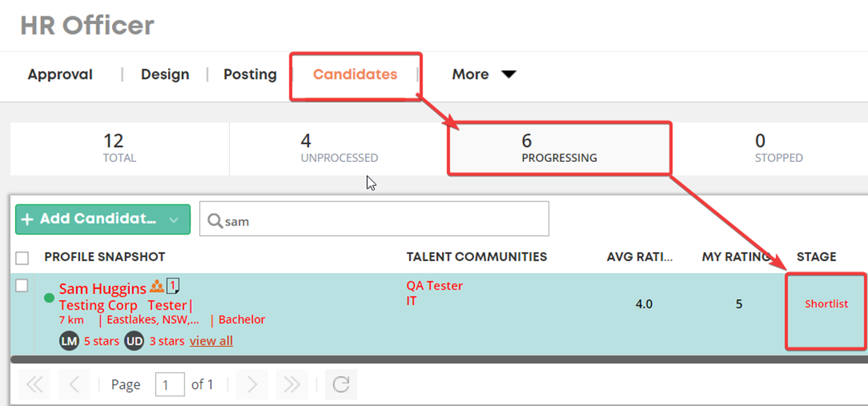The image size is (868, 406).
Task: Tick the select-all checkbox in header row
Action: [22, 258]
